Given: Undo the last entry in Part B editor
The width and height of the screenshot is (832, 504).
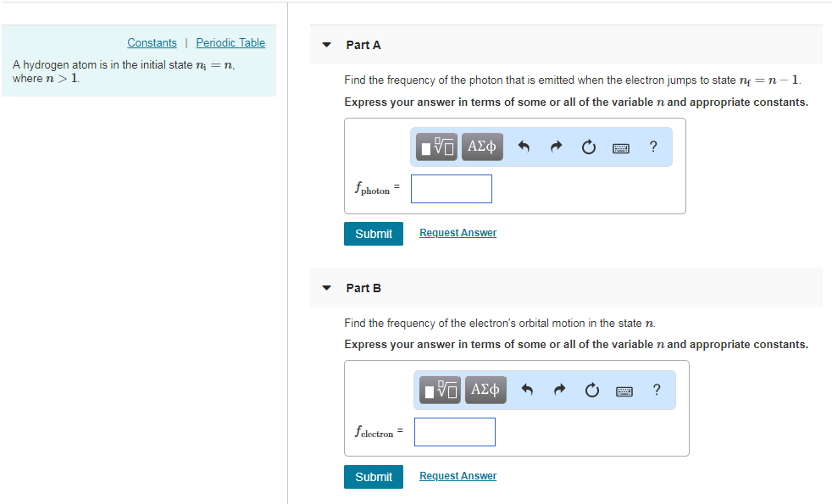Looking at the screenshot, I should pyautogui.click(x=527, y=390).
